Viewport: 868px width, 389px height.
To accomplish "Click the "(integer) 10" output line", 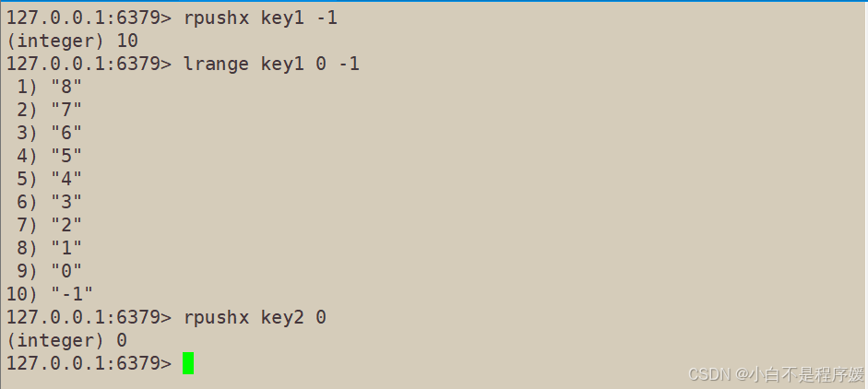I will pos(72,41).
